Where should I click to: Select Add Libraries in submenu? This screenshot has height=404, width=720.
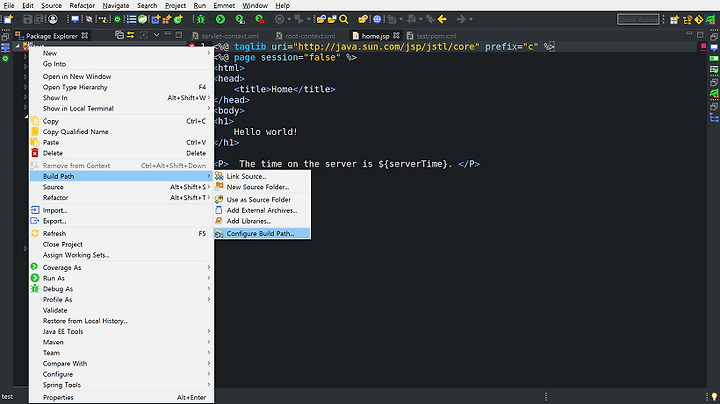[262, 221]
